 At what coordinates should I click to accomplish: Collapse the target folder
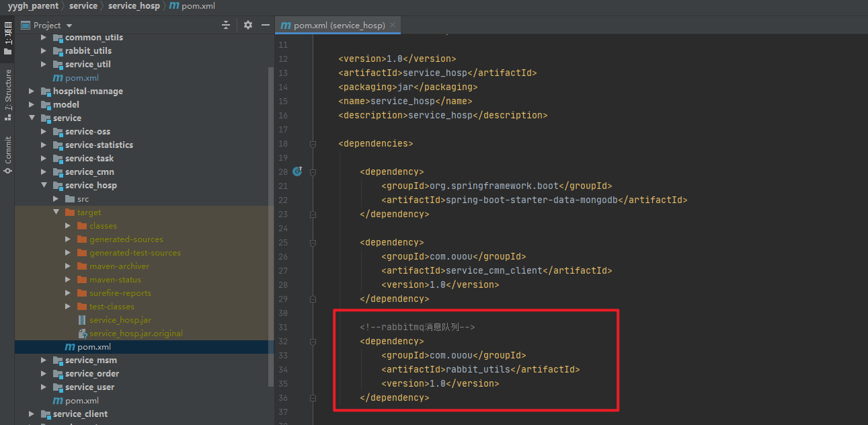[x=56, y=212]
